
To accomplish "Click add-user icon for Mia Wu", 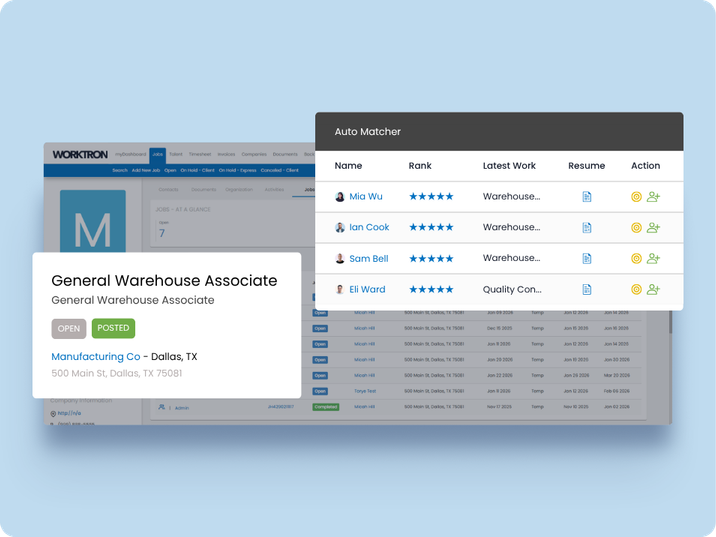I will pos(654,197).
